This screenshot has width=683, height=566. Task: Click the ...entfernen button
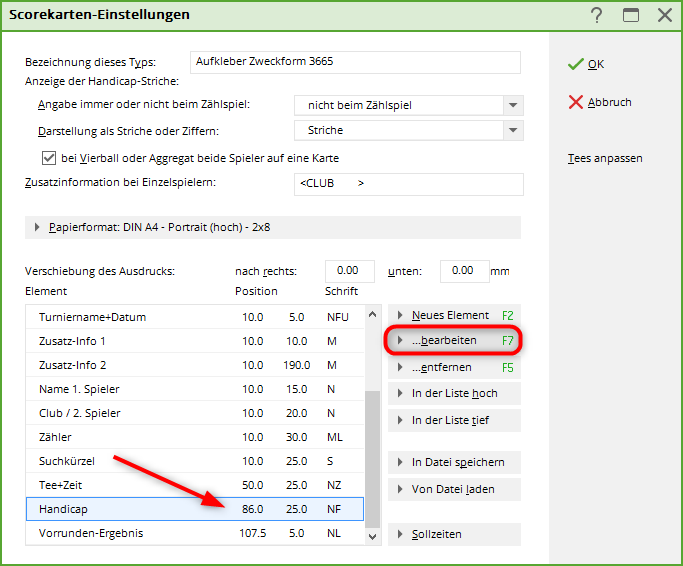pos(453,367)
